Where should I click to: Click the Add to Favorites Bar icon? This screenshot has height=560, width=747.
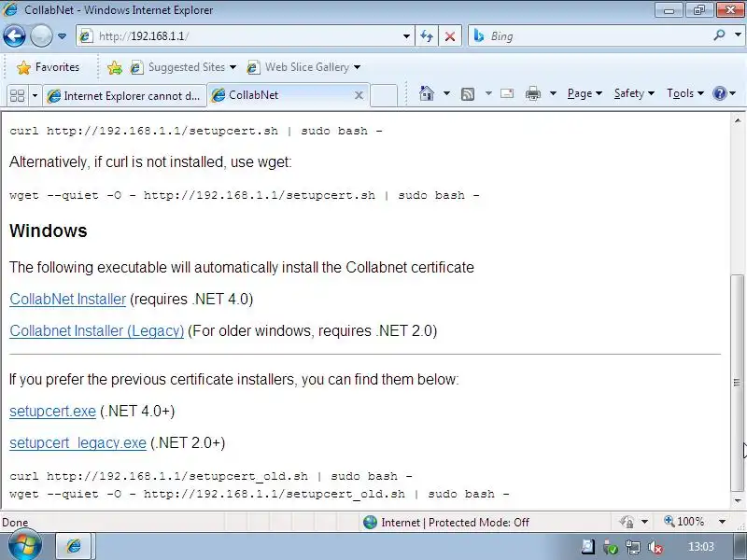114,67
